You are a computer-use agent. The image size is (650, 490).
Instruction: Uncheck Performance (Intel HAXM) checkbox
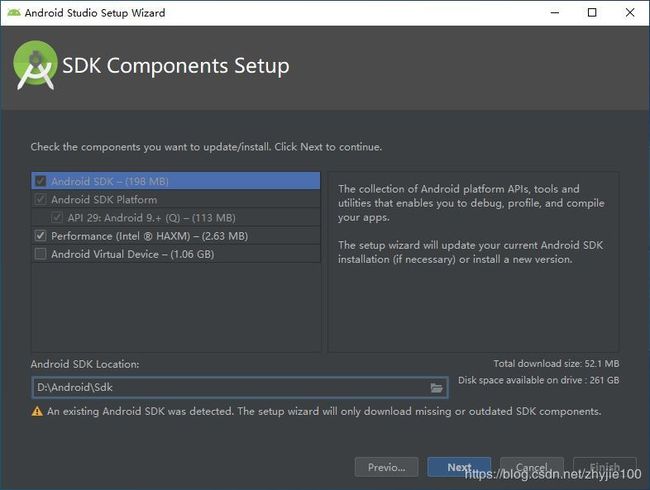point(41,236)
